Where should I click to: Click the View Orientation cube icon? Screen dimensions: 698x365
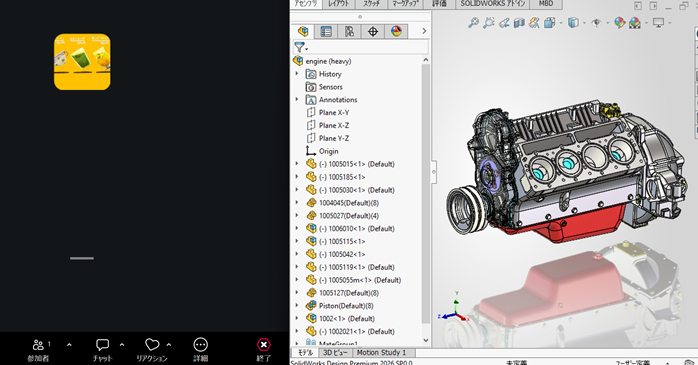pyautogui.click(x=550, y=22)
